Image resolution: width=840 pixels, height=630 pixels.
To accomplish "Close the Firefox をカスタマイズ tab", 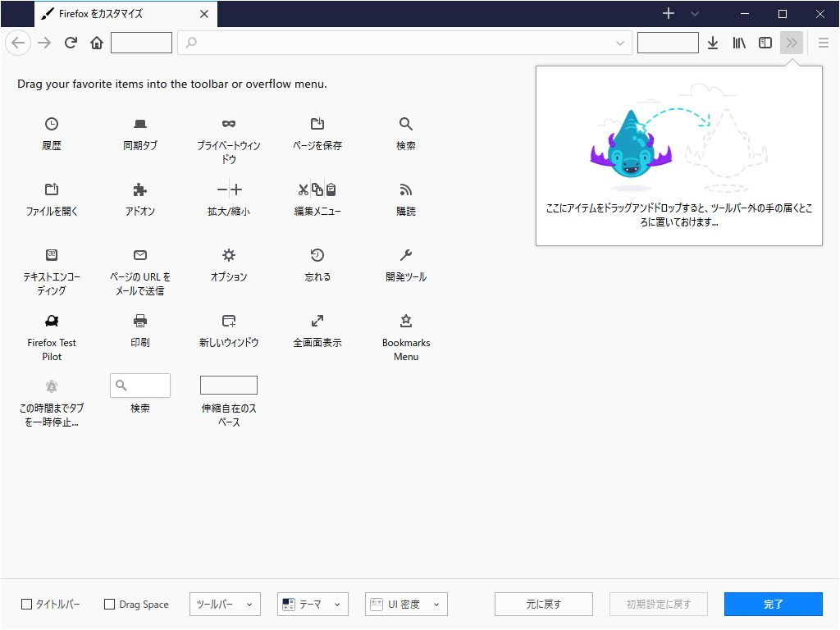I will pyautogui.click(x=204, y=14).
